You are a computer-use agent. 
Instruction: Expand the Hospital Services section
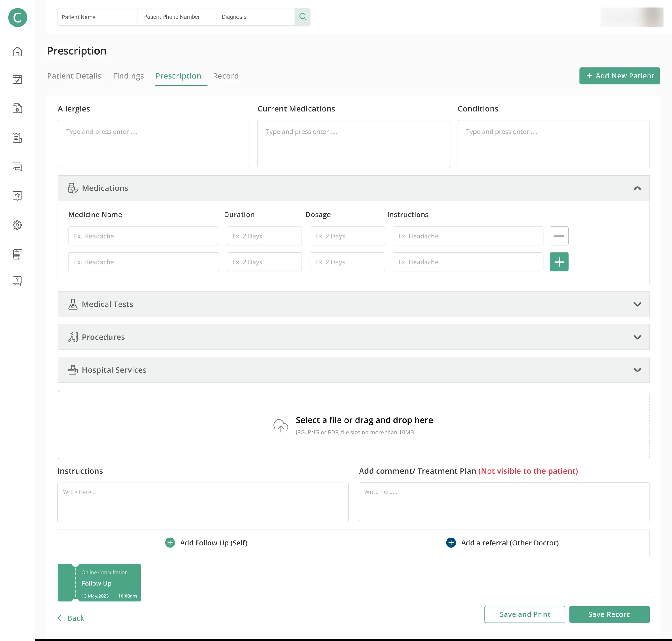pyautogui.click(x=637, y=370)
